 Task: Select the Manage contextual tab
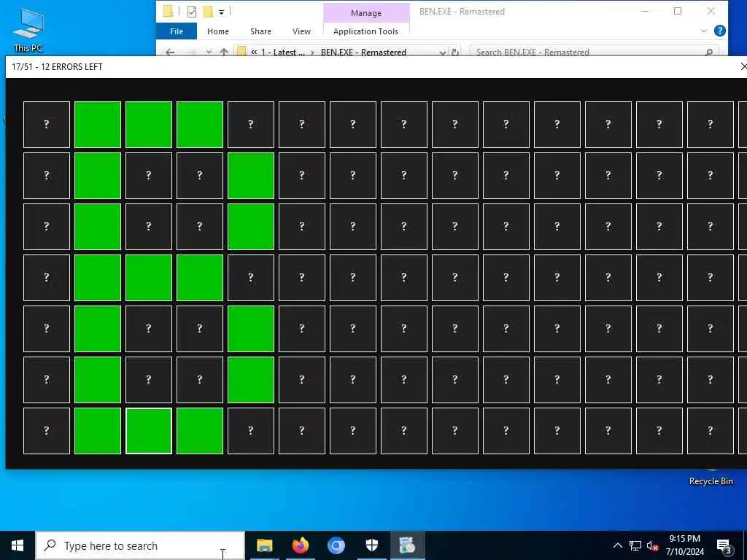[x=366, y=13]
